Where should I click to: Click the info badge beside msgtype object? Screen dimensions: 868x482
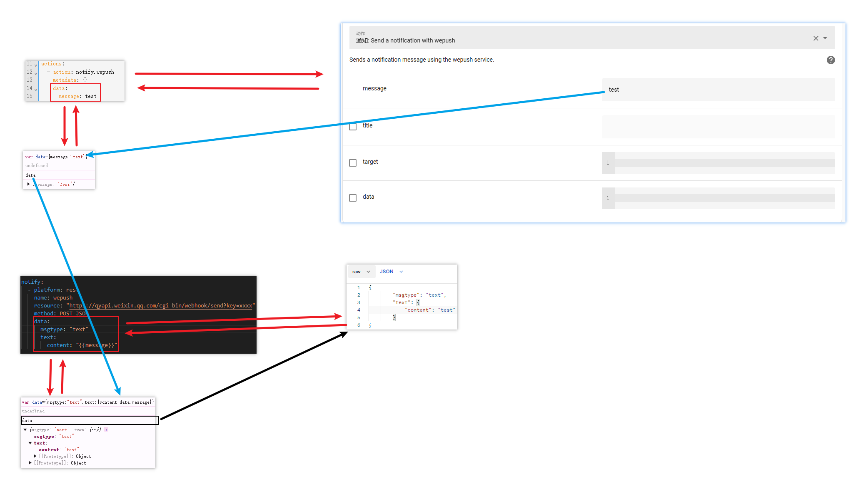106,430
